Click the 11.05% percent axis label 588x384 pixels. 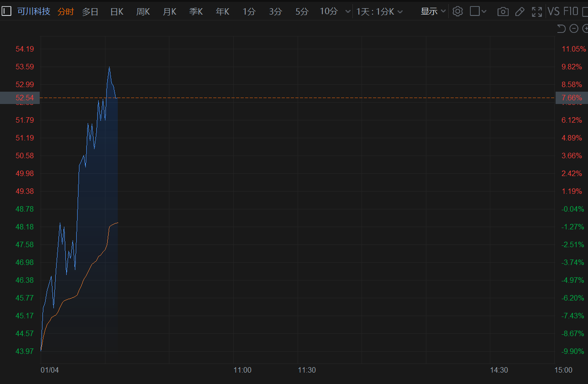(573, 49)
